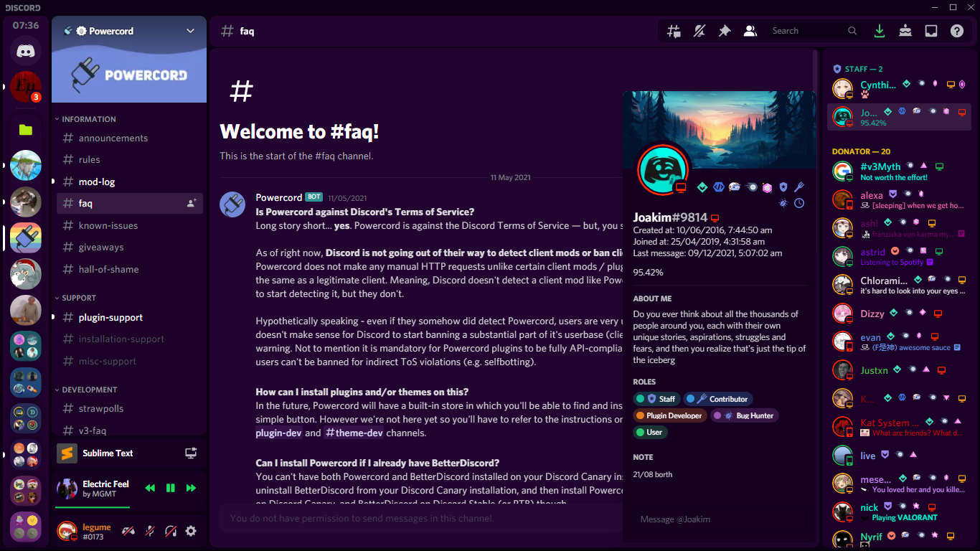Screen dimensions: 980x551
Task: Open the green folder in server list
Action: (x=26, y=129)
